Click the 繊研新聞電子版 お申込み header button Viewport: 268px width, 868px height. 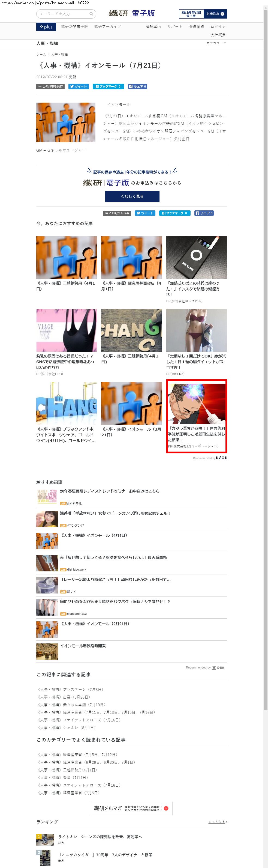(x=203, y=14)
